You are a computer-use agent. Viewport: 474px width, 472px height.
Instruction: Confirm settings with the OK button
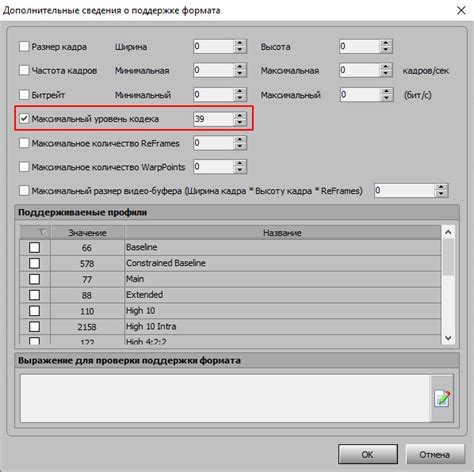[x=368, y=454]
